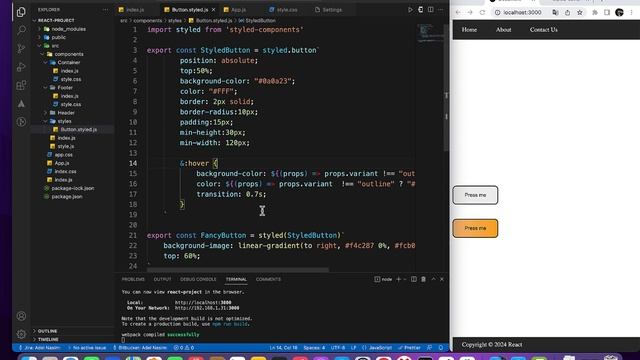Open app.css in the file tree
This screenshot has width=640, height=360.
click(64, 155)
